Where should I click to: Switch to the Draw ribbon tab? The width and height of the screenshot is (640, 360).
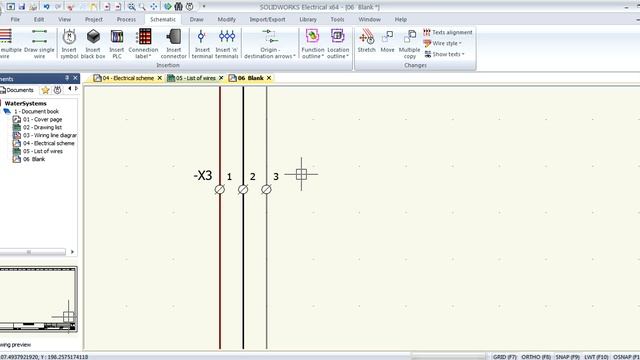[196, 19]
